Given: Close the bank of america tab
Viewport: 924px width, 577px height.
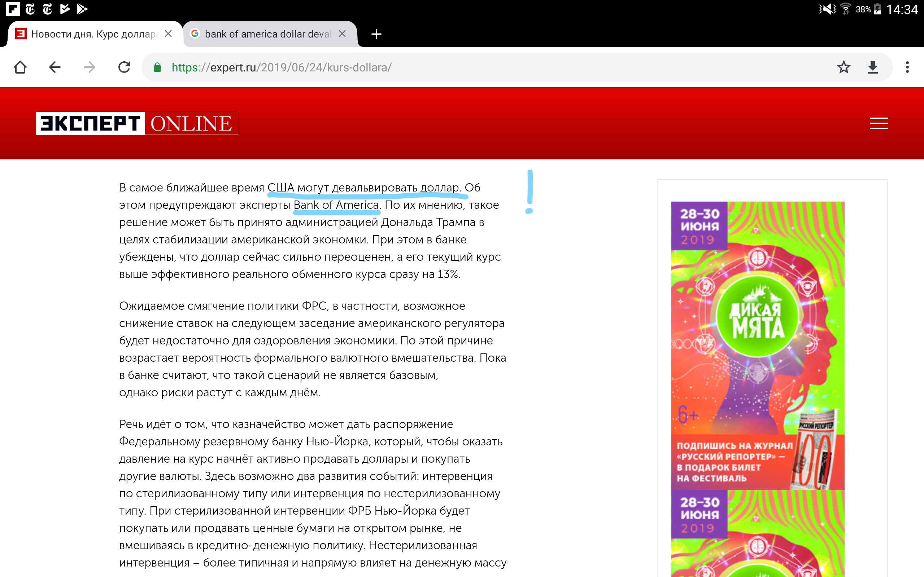Looking at the screenshot, I should pyautogui.click(x=342, y=34).
